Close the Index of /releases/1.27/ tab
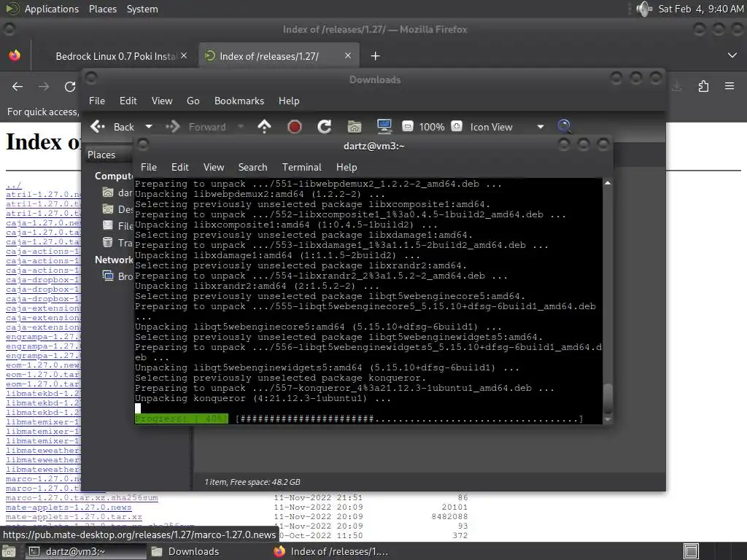Viewport: 747px width, 560px height. pyautogui.click(x=348, y=55)
